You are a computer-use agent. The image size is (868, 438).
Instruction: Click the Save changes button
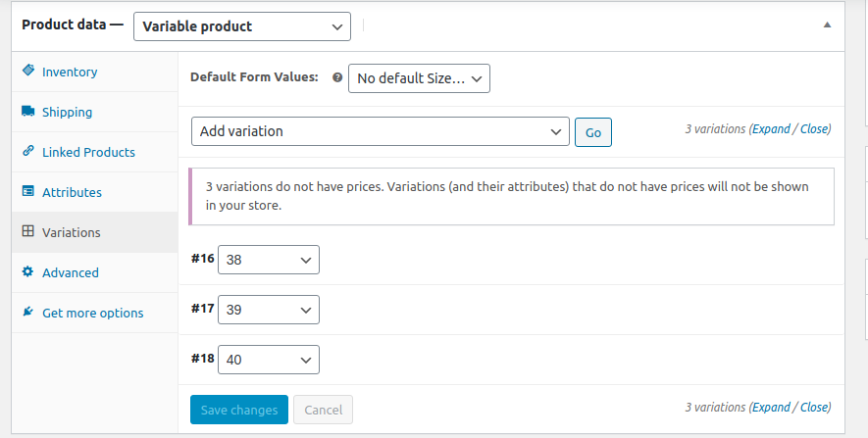point(238,410)
